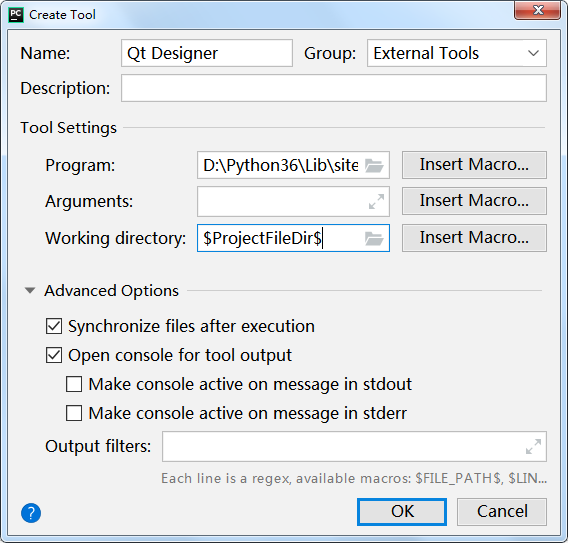Click the Working directory label
Image resolution: width=568 pixels, height=543 pixels.
point(116,238)
